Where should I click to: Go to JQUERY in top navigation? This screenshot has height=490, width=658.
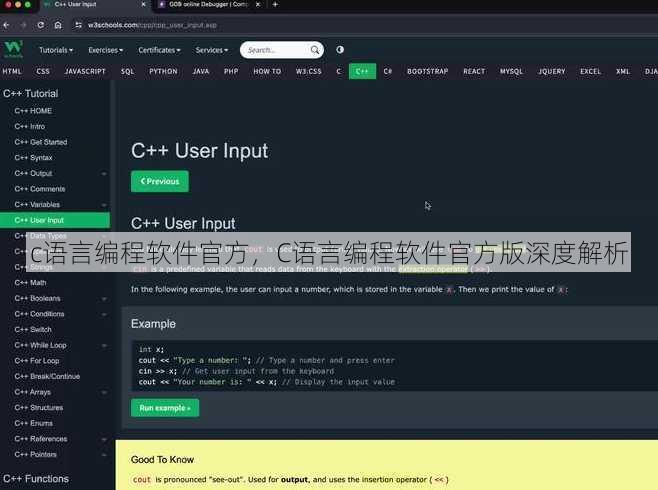tap(552, 71)
